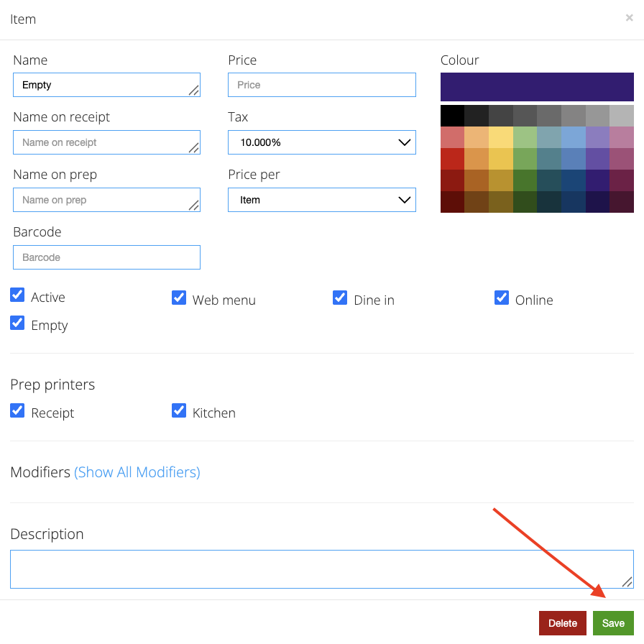Click into the Description text area

322,569
